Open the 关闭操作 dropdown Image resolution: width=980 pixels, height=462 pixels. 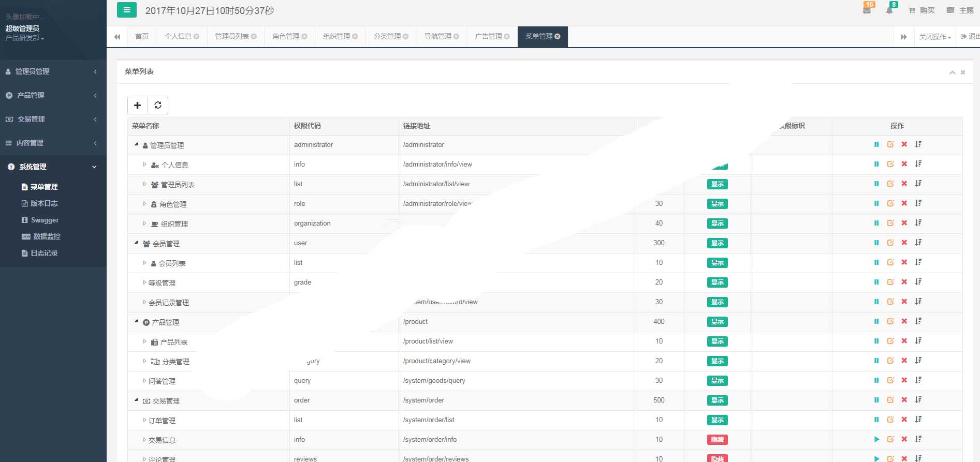pyautogui.click(x=935, y=37)
